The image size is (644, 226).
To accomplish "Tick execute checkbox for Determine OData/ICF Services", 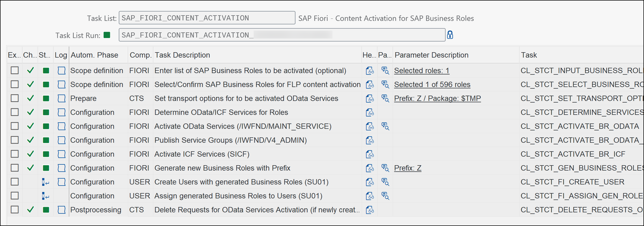I will click(15, 112).
